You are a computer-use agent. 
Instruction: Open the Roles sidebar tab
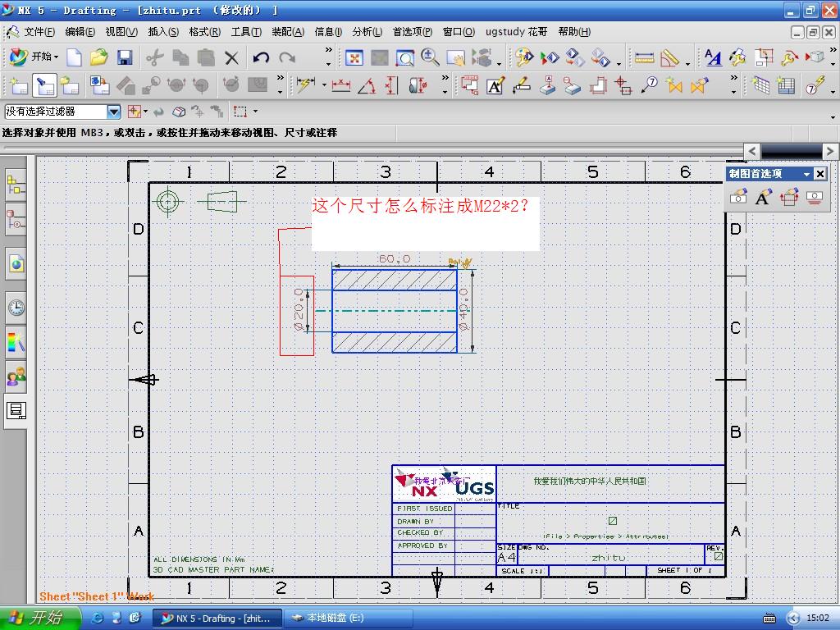click(16, 377)
